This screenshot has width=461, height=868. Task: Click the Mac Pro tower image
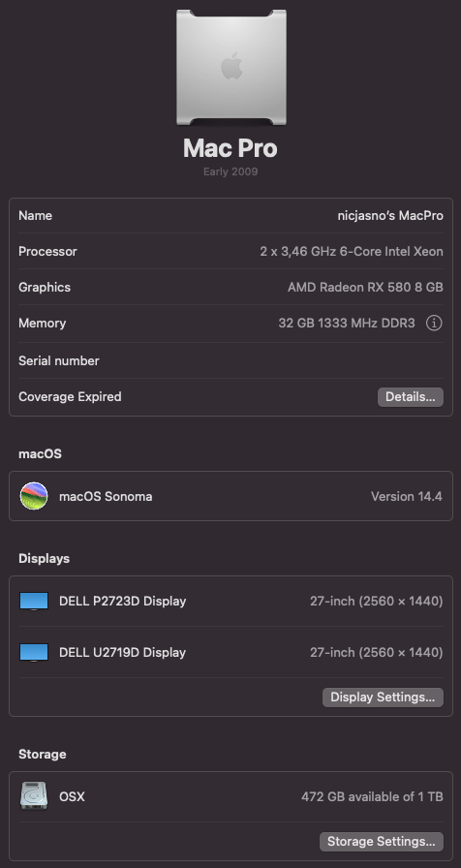click(x=231, y=67)
